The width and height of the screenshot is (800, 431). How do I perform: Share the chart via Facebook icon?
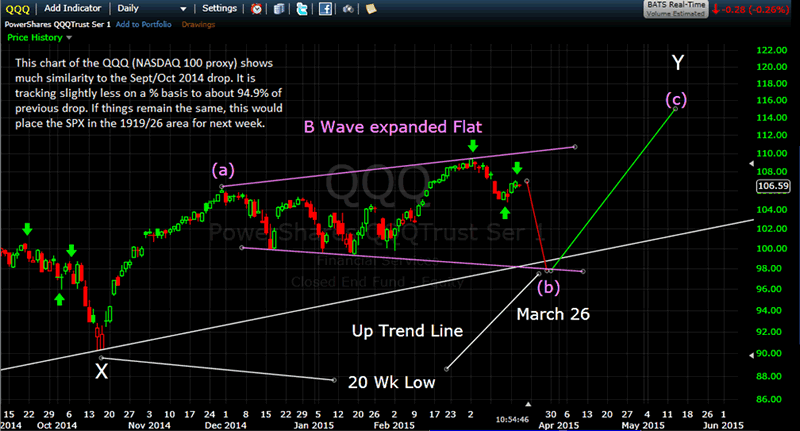pyautogui.click(x=325, y=9)
